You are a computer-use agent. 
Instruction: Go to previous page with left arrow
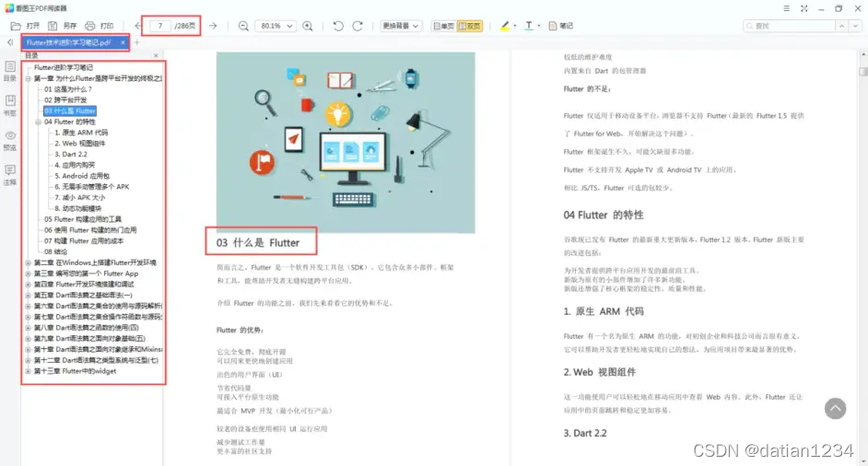(x=138, y=26)
